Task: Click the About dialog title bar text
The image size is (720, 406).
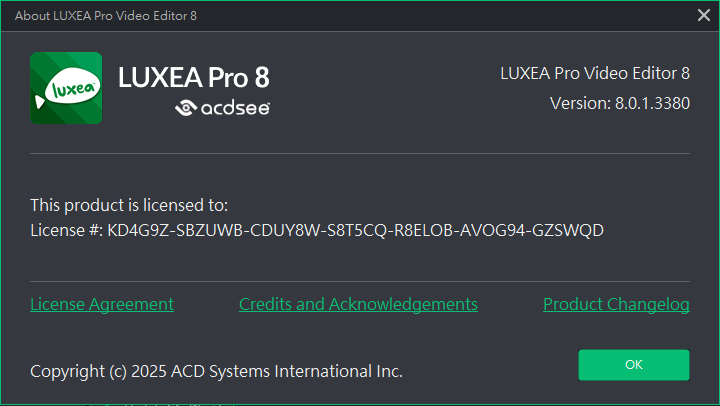Action: tap(106, 16)
